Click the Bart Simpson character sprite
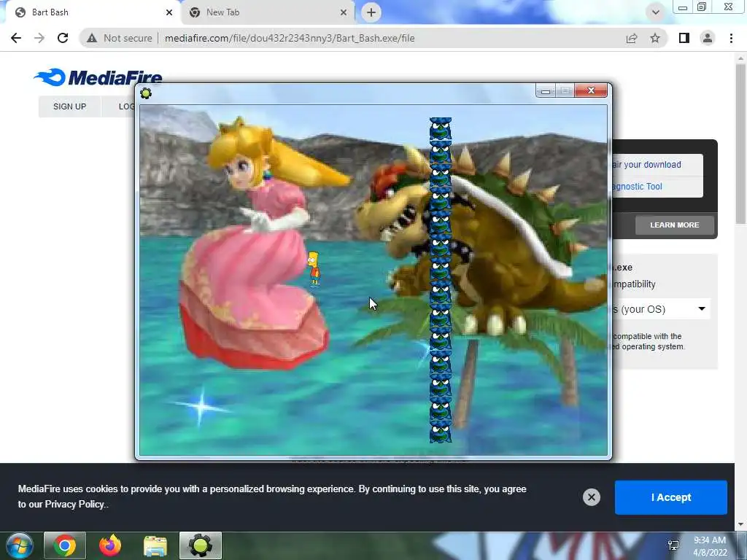The image size is (747, 560). click(x=314, y=269)
